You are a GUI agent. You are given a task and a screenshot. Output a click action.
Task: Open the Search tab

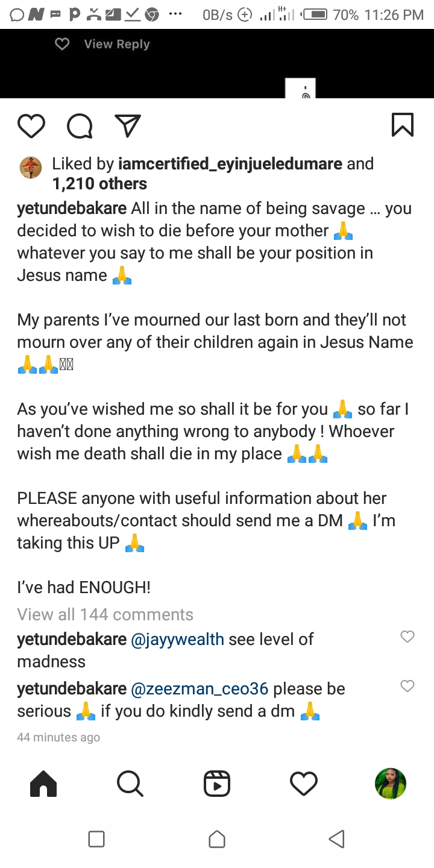click(130, 784)
